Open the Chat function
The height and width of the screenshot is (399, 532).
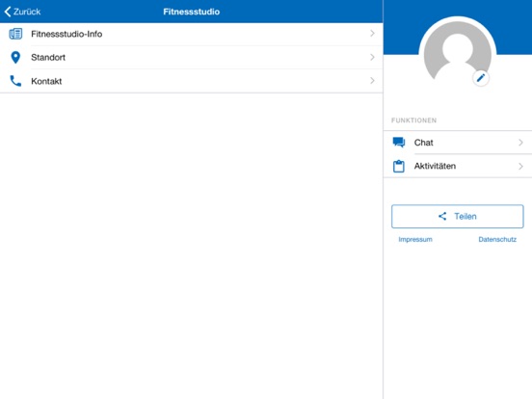(458, 143)
